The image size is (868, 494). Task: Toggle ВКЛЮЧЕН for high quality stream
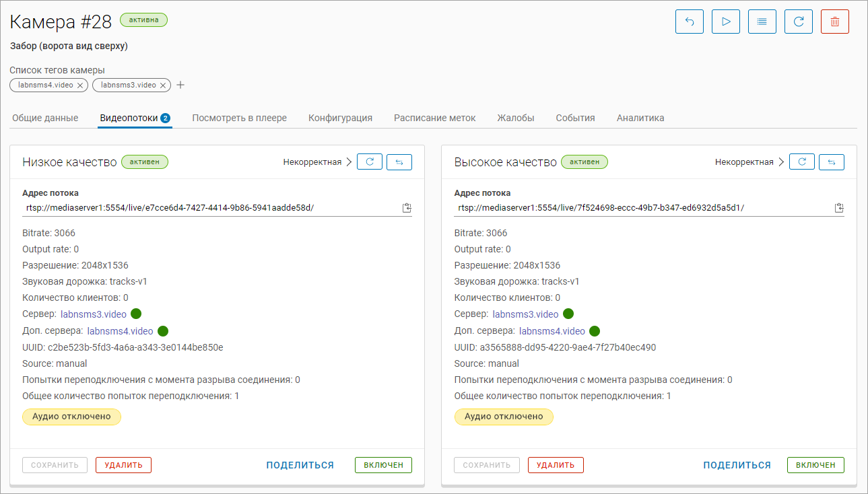pyautogui.click(x=815, y=465)
